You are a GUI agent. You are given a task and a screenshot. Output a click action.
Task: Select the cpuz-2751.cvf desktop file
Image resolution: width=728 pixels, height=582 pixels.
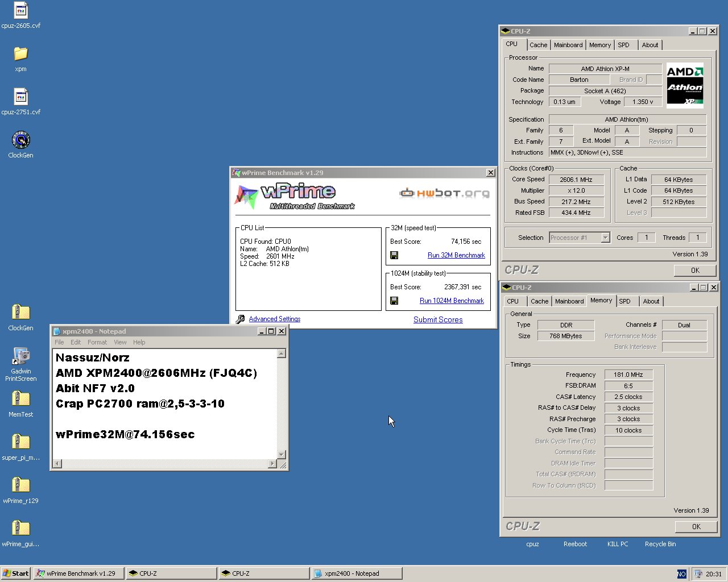pyautogui.click(x=20, y=97)
